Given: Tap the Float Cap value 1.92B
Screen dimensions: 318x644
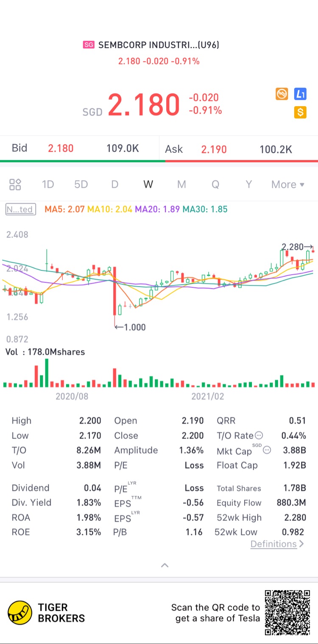Looking at the screenshot, I should 294,465.
